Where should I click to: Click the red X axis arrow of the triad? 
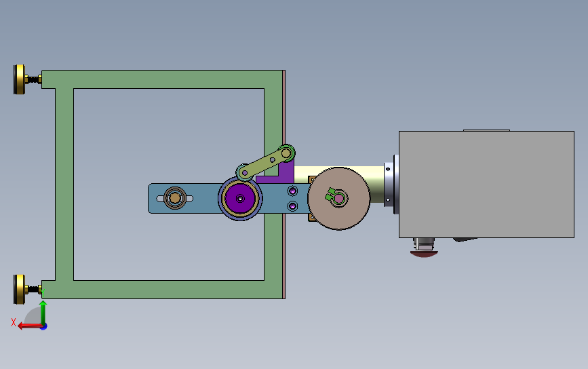[29, 326]
